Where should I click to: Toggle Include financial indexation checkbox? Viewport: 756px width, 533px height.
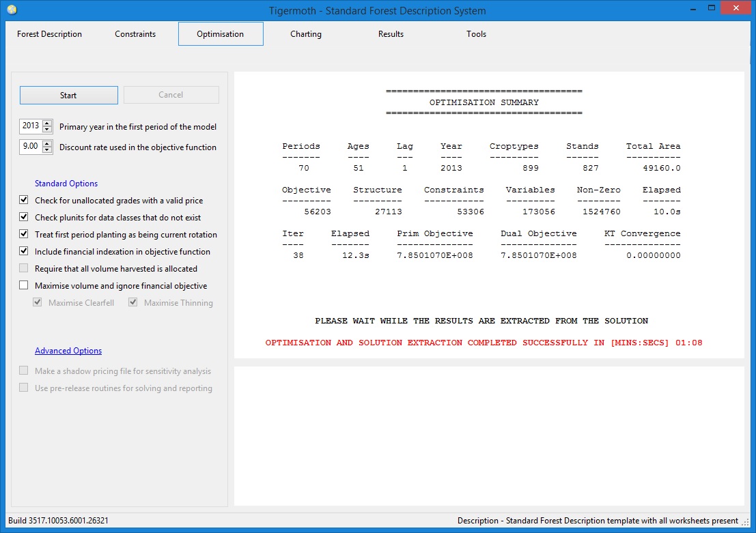(x=24, y=251)
